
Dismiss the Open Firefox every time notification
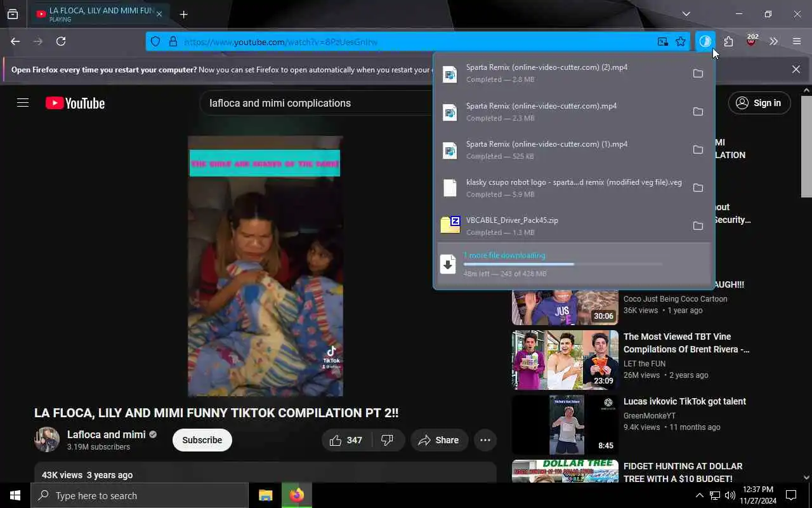point(796,69)
